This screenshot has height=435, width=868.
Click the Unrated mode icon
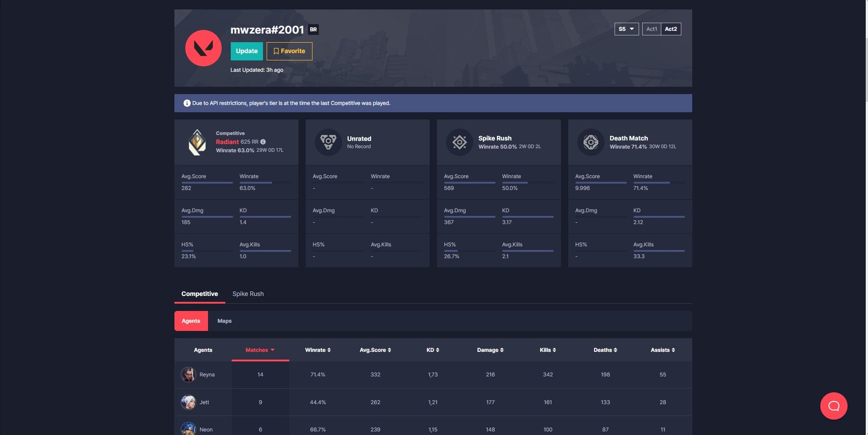point(328,142)
